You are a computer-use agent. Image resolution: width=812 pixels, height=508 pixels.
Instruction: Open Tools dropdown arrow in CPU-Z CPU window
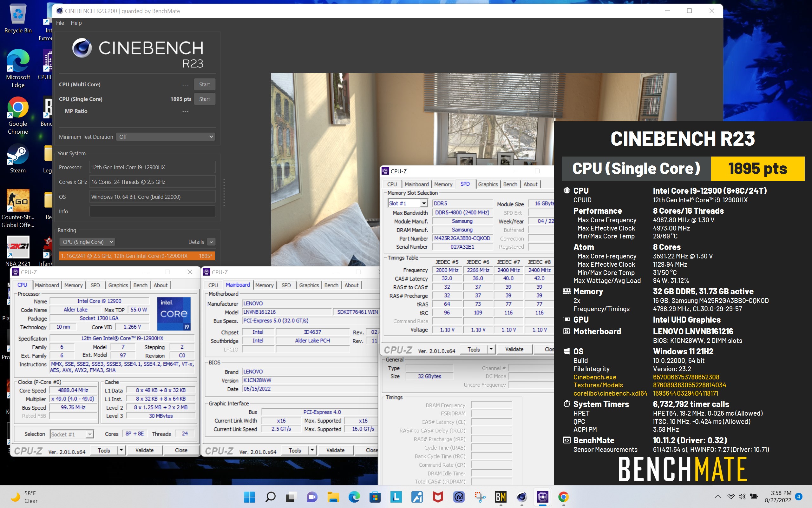[121, 450]
